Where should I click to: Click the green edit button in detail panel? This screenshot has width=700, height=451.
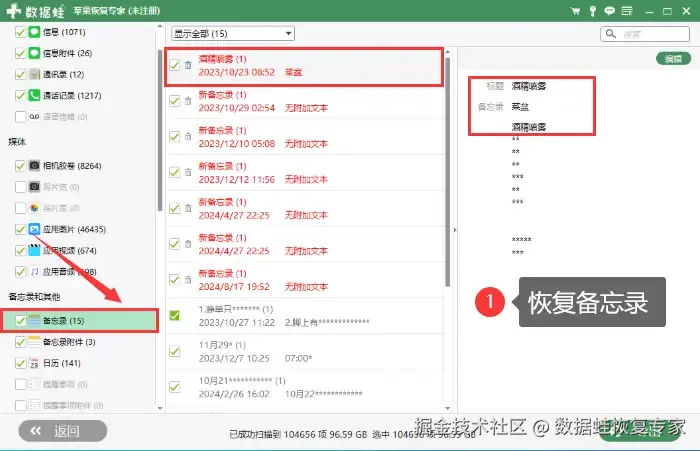[x=673, y=58]
